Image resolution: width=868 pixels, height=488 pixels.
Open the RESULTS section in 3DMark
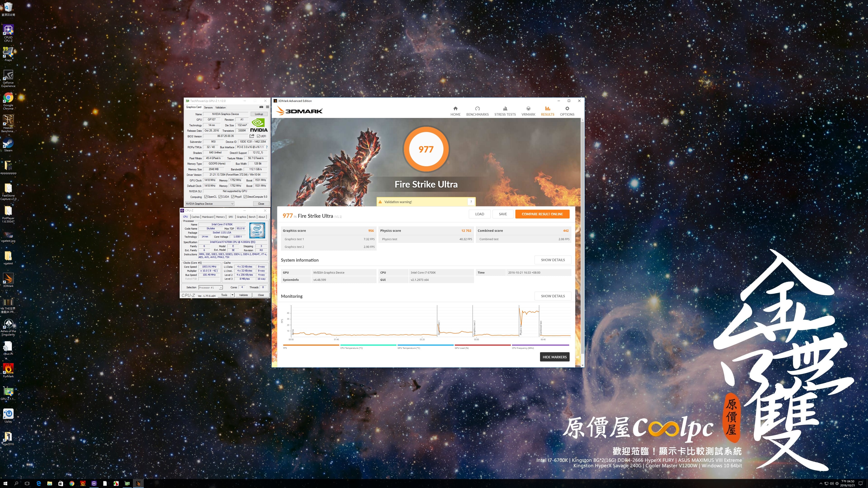pyautogui.click(x=547, y=111)
